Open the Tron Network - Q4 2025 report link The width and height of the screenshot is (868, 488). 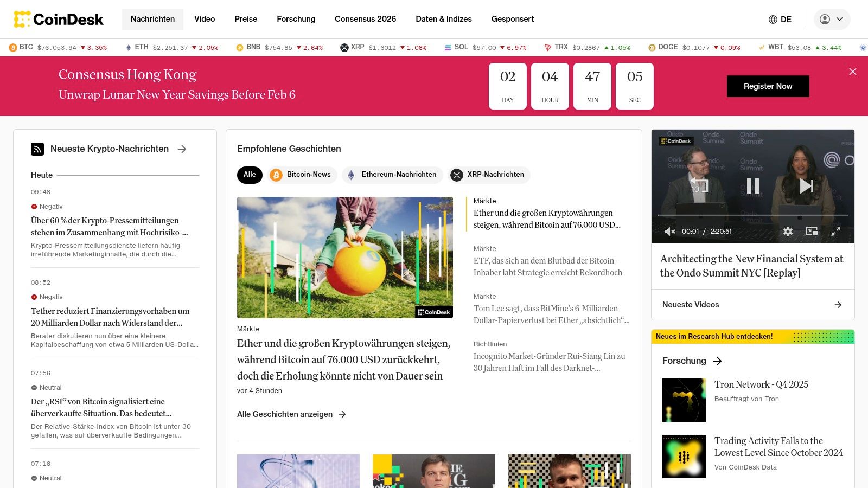tap(762, 384)
